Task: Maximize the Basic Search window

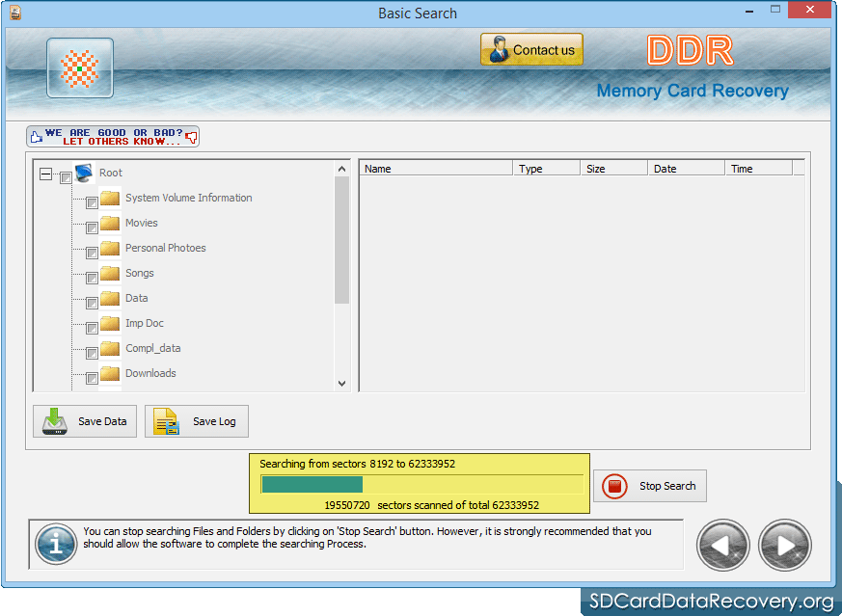Action: tap(774, 9)
